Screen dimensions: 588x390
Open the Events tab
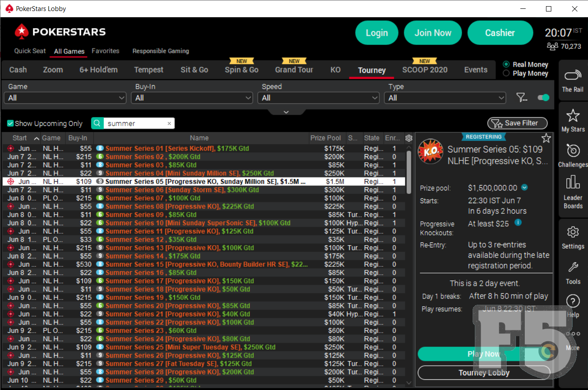[x=476, y=70]
